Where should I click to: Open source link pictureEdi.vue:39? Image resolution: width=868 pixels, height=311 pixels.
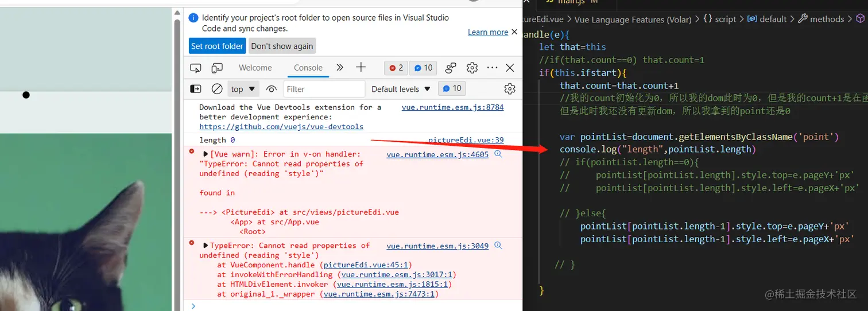(466, 140)
